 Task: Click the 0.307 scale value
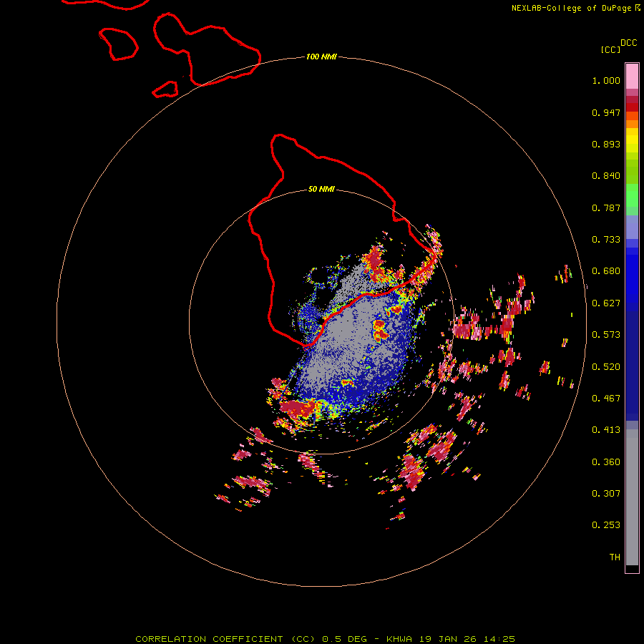pyautogui.click(x=606, y=494)
